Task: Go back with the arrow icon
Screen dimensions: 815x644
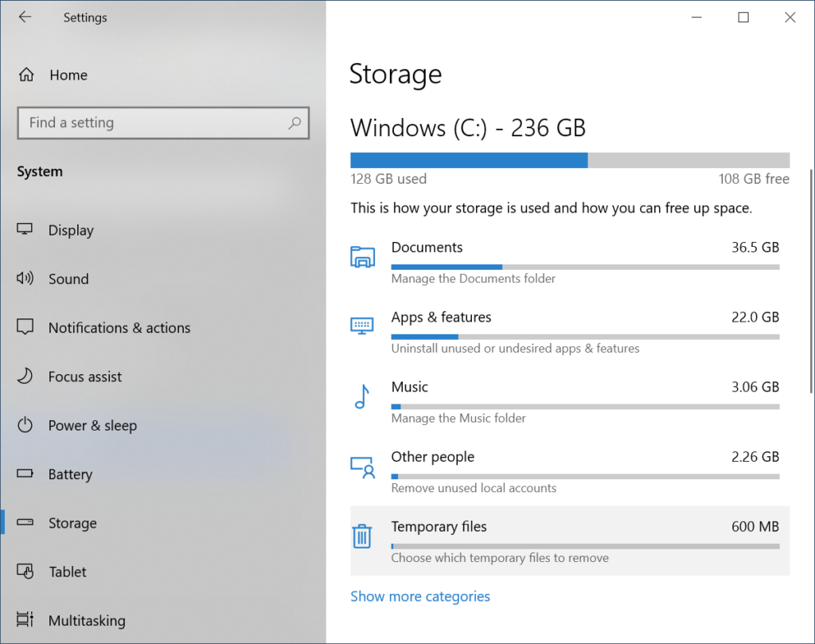Action: point(25,18)
